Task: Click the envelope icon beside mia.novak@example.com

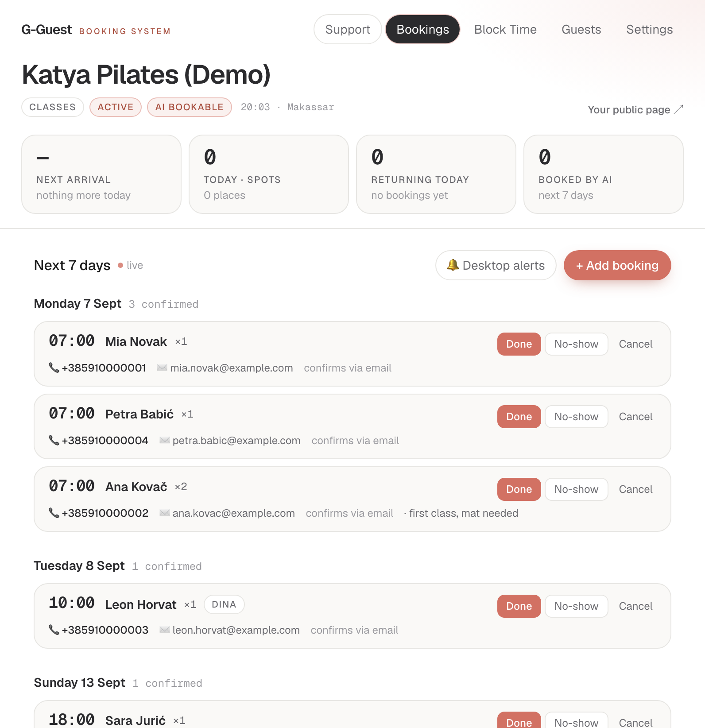Action: click(162, 368)
